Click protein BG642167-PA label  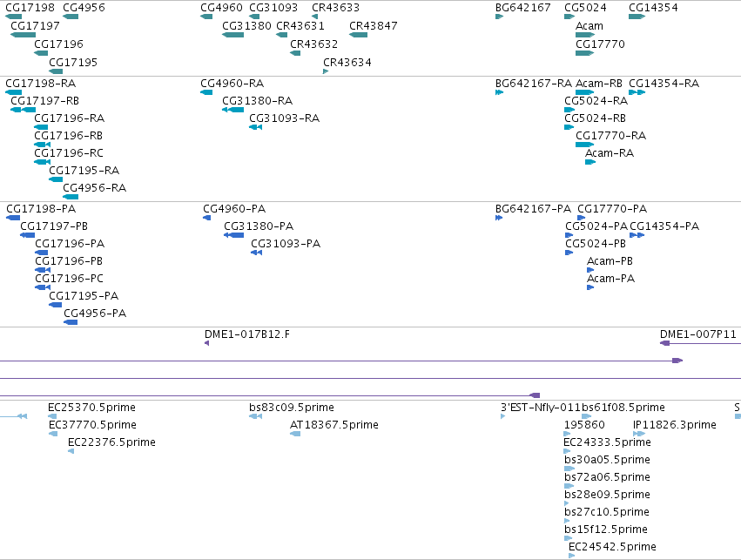pos(533,209)
